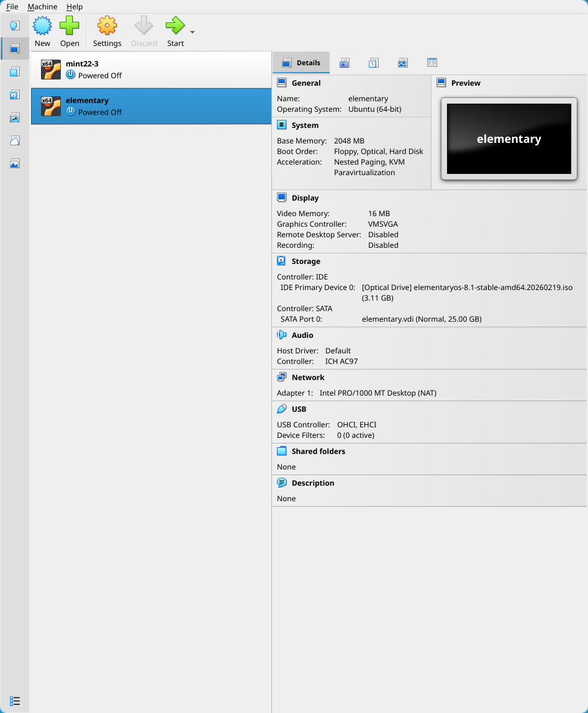Click the Storage section disk icon

(x=281, y=261)
